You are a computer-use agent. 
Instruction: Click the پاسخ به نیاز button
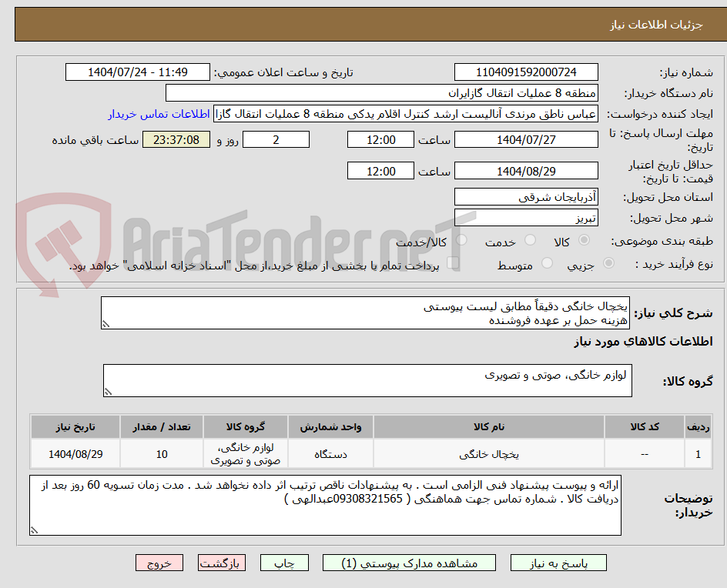pyautogui.click(x=558, y=563)
